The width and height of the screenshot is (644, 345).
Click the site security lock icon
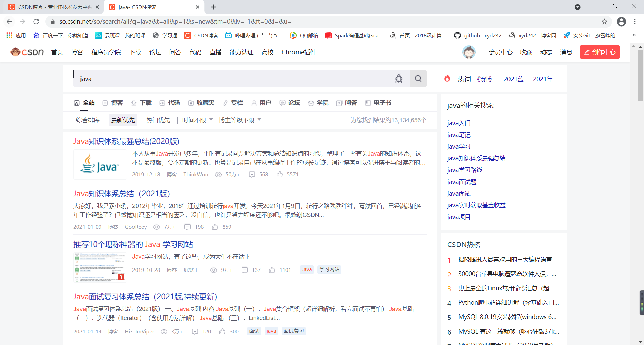52,22
